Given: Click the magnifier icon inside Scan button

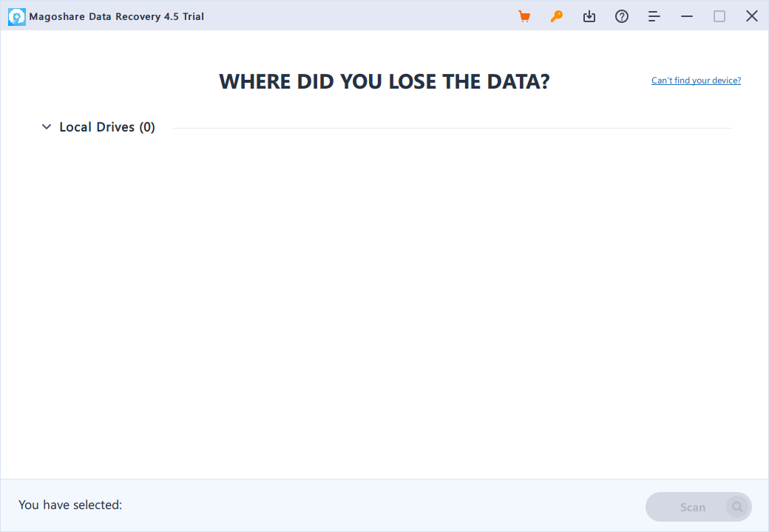Looking at the screenshot, I should tap(737, 507).
